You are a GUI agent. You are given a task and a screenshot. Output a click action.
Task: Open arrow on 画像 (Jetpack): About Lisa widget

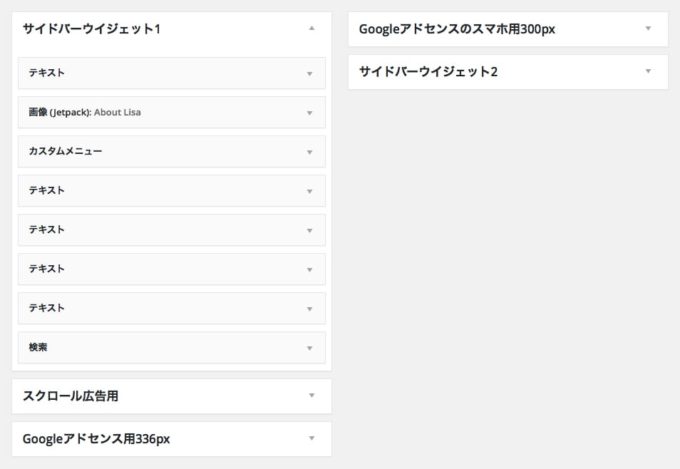[x=310, y=113]
